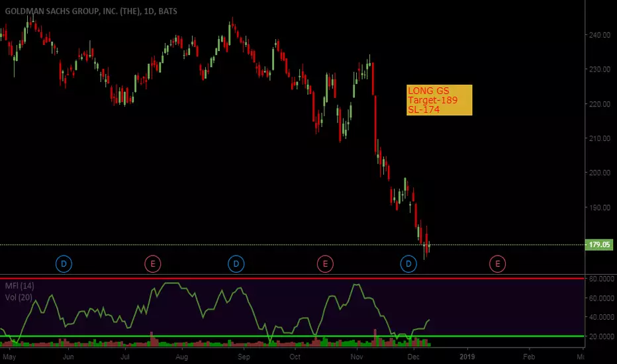
Task: Click the first blue D dividend marker near June
Action: pos(64,263)
